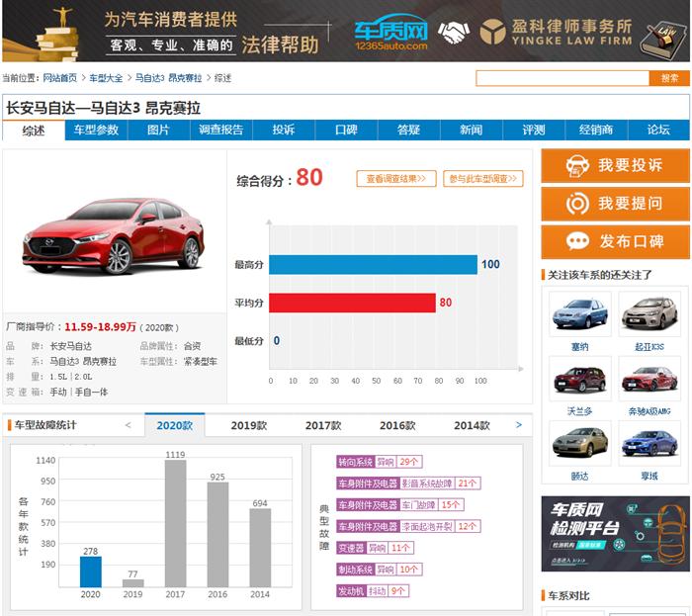Click the 2016 bar showing 925

[217, 535]
